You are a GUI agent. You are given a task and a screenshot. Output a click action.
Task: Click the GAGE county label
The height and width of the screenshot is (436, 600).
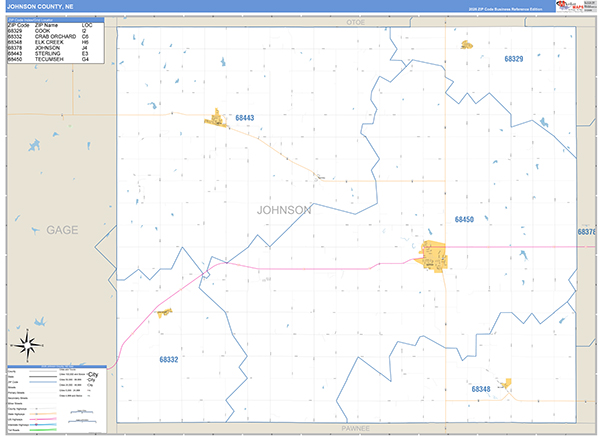tap(62, 230)
